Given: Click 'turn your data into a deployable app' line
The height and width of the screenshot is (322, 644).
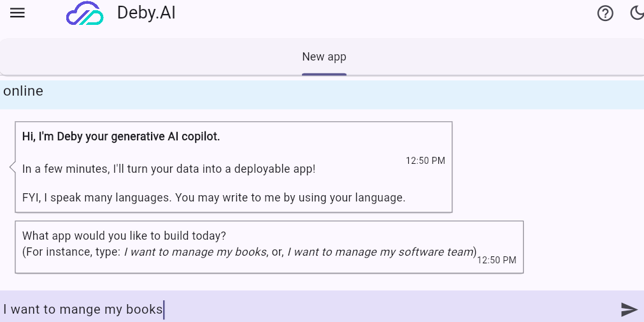Looking at the screenshot, I should 169,169.
